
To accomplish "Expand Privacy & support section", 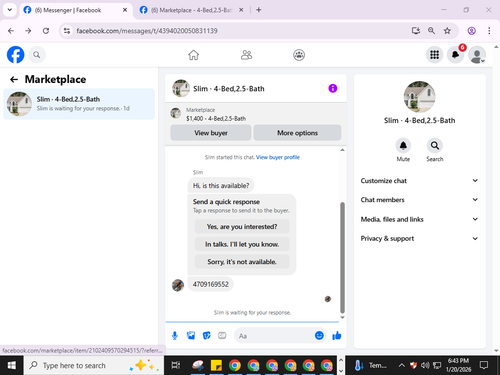I will click(419, 238).
